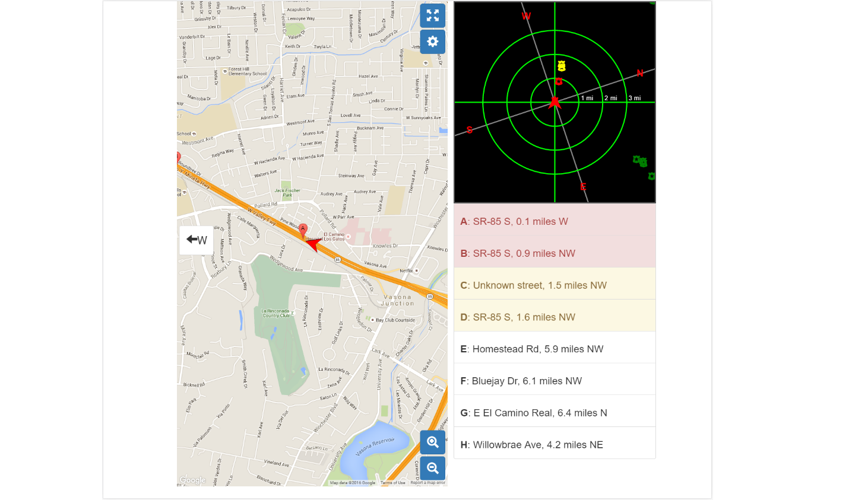Viewport: 868px width, 500px height.
Task: Open map settings with the gear icon
Action: click(x=433, y=42)
